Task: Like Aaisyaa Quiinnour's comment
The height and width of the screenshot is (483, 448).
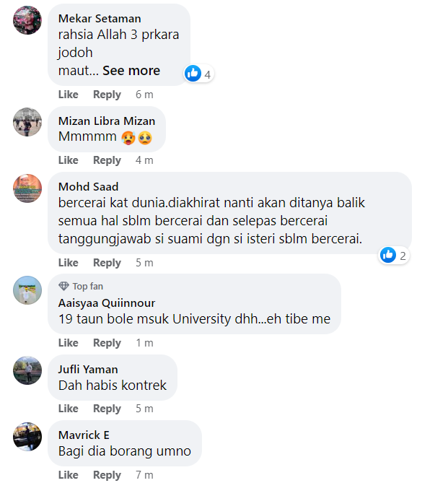Action: click(x=69, y=343)
